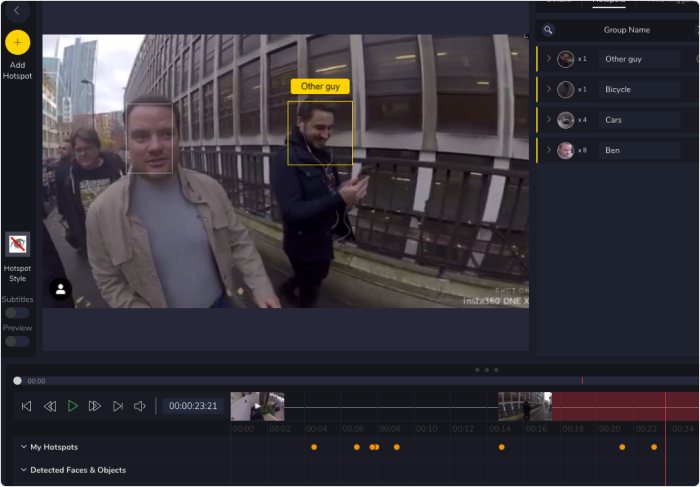Expand the Other guy group
700x487 pixels.
(549, 58)
